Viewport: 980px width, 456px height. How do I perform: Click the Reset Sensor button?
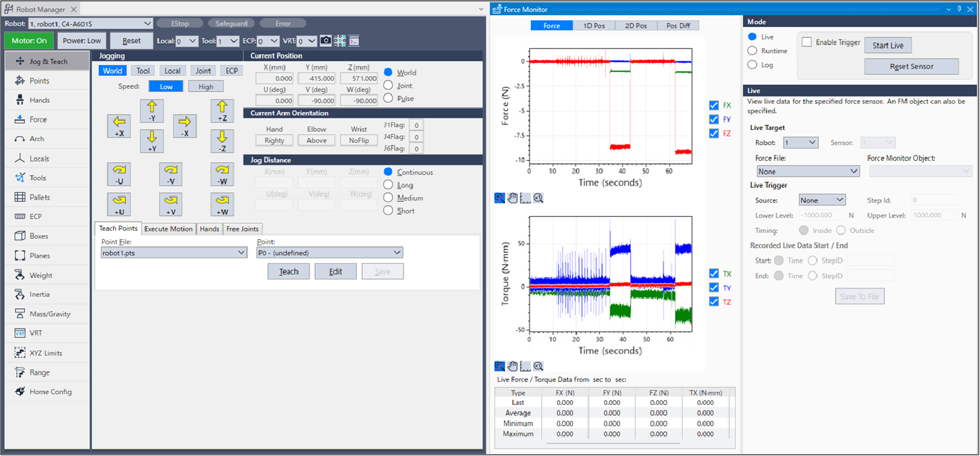[911, 66]
